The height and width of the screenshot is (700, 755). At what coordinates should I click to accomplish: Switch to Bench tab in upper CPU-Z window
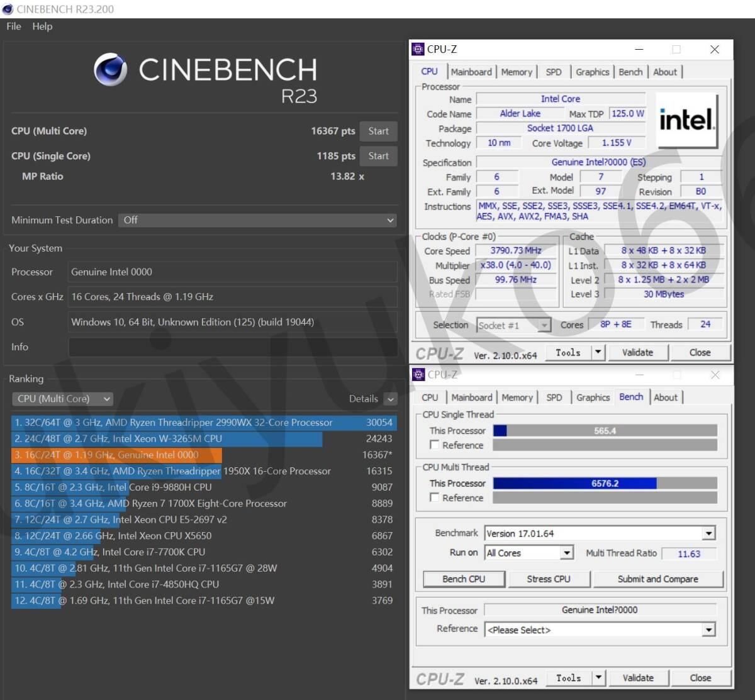630,72
